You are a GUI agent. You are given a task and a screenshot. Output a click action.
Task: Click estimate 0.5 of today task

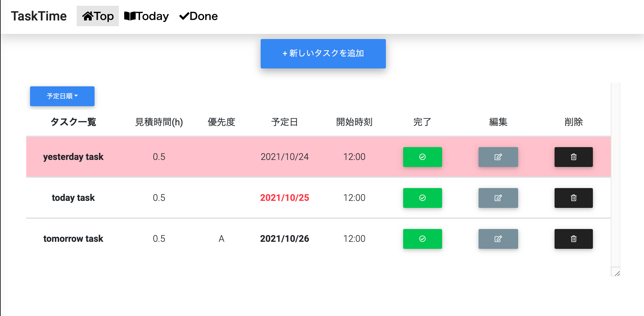(x=159, y=198)
